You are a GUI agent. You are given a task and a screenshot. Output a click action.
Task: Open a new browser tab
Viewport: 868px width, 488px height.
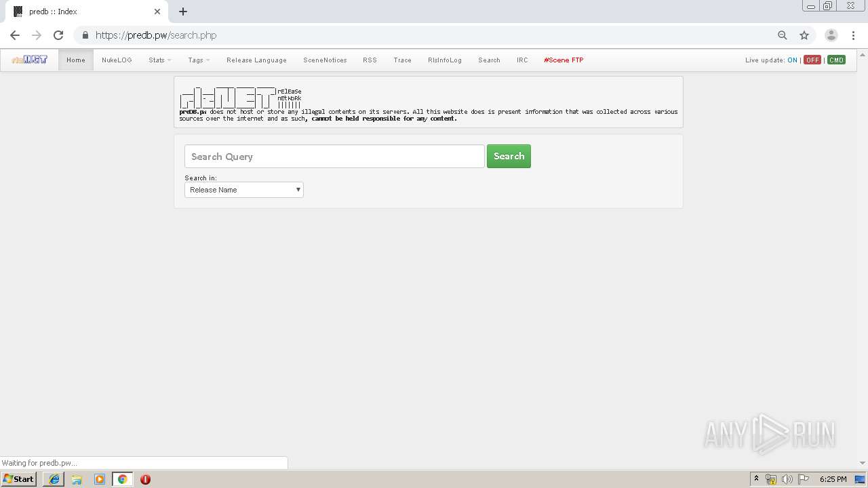(183, 12)
